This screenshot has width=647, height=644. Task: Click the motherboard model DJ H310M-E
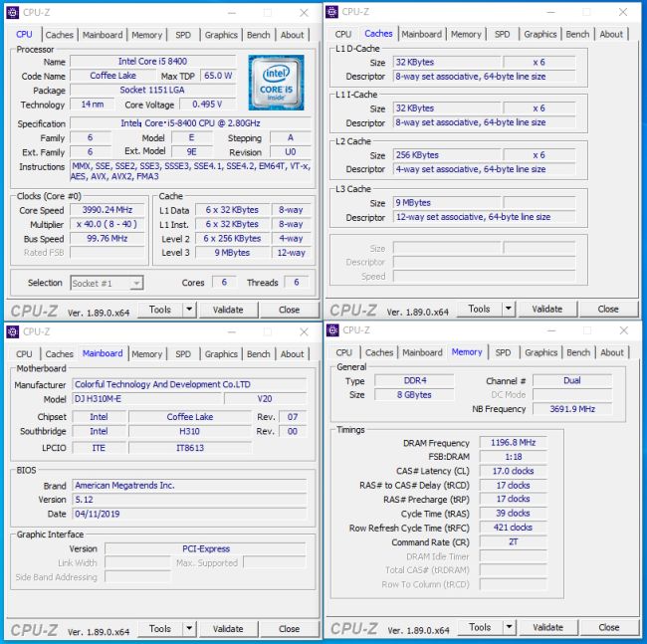pyautogui.click(x=147, y=398)
